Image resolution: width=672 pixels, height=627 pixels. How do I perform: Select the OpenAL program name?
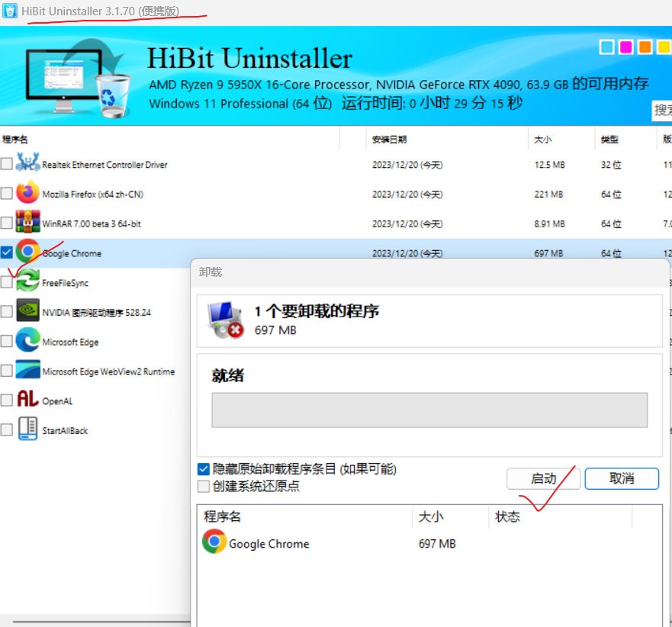(57, 401)
